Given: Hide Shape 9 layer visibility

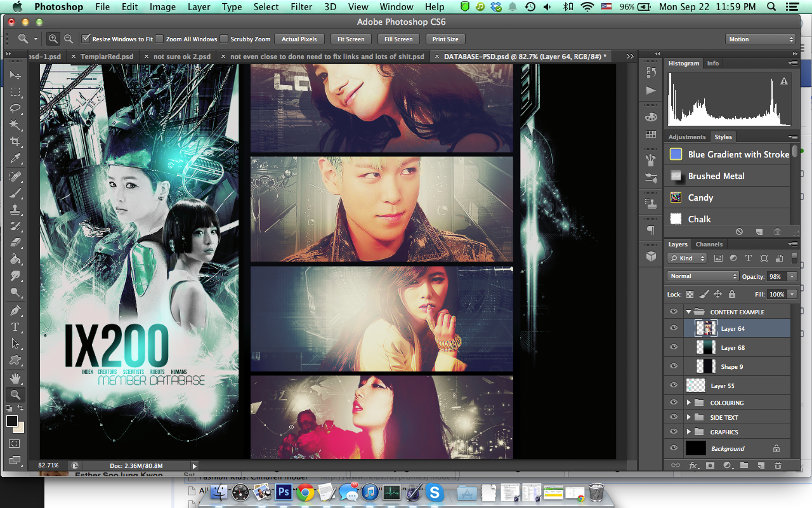Looking at the screenshot, I should coord(674,366).
